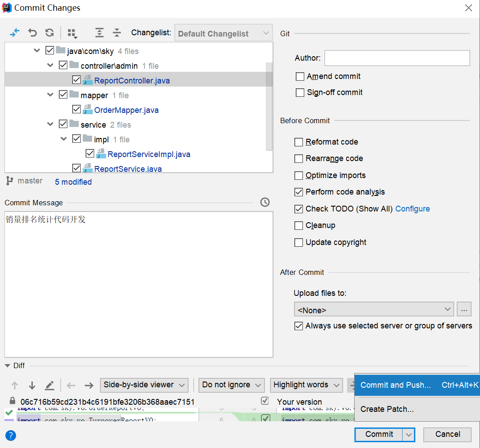
Task: Tick the Optimize imports checkbox
Action: pos(299,175)
